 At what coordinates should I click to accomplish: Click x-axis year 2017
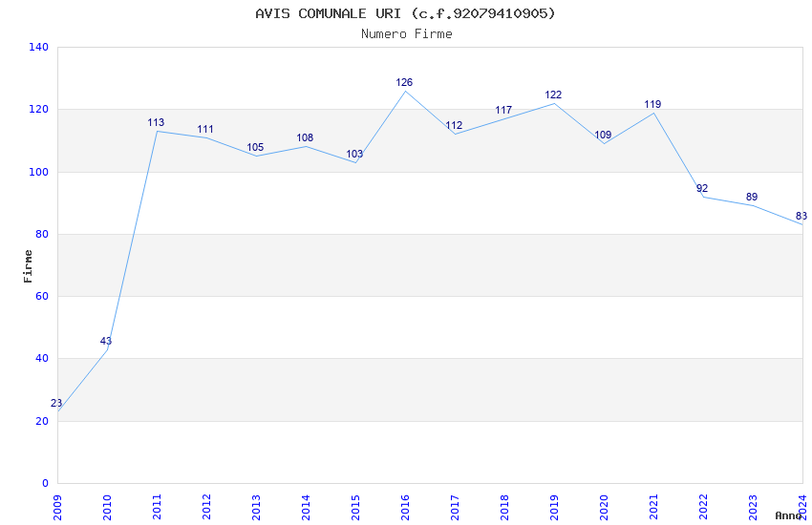pyautogui.click(x=455, y=507)
